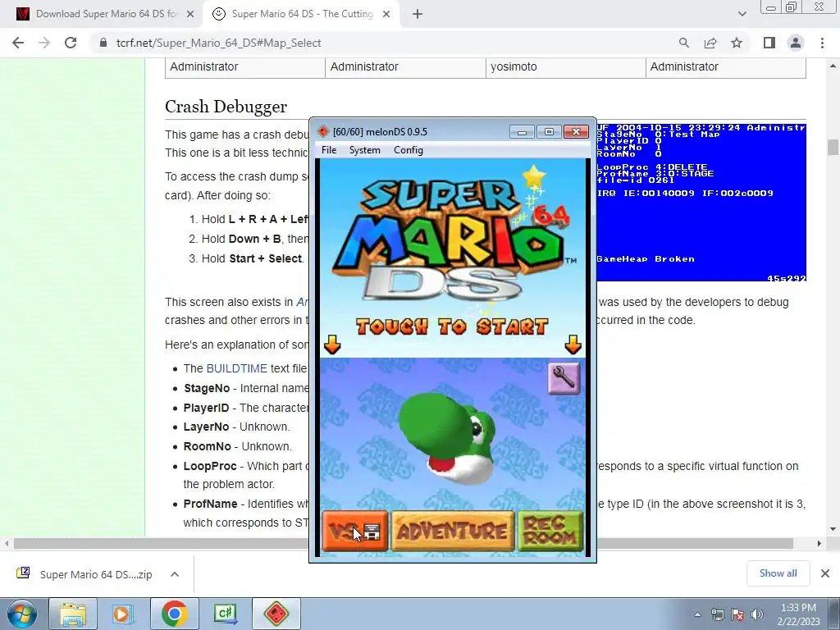Viewport: 840px width, 630px height.
Task: Open melonDS Config menu
Action: (409, 150)
